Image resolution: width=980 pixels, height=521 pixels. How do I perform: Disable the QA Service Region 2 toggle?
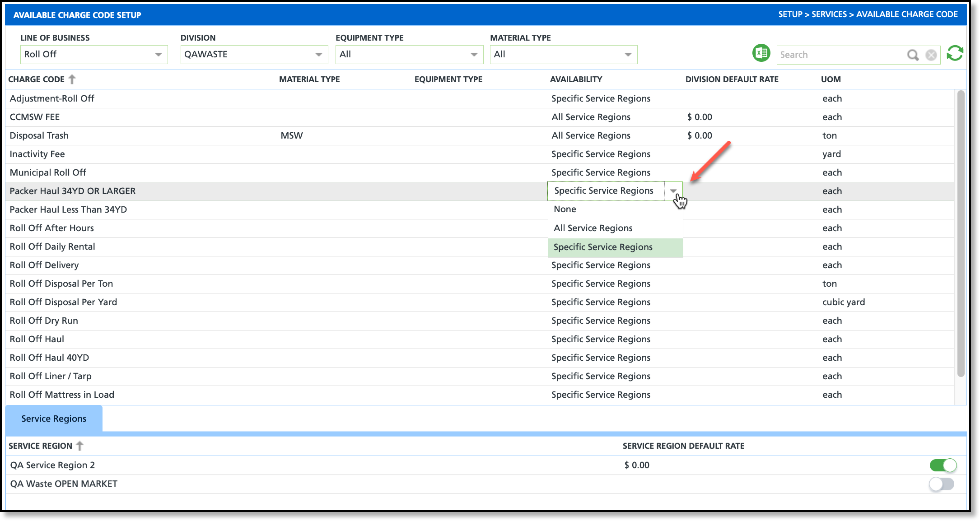tap(943, 465)
